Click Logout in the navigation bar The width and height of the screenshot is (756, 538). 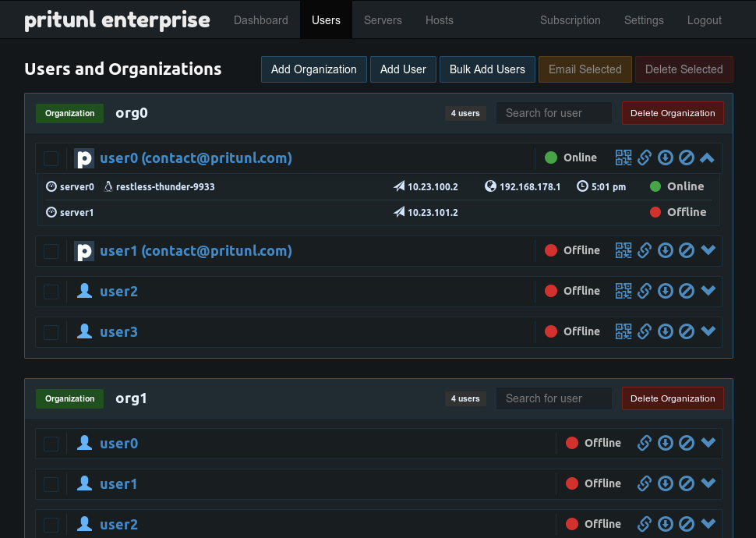point(705,19)
